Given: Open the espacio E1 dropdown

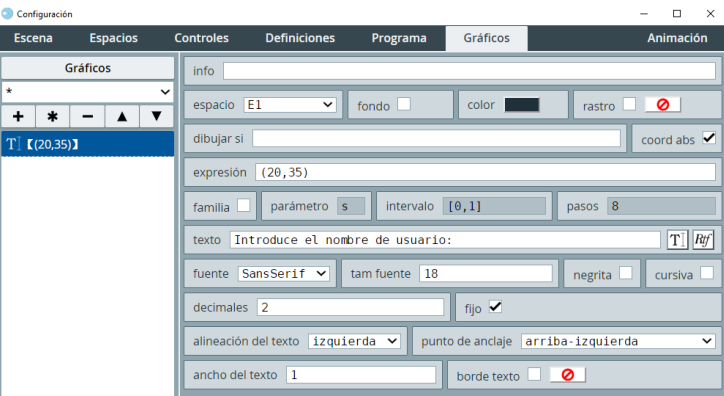Looking at the screenshot, I should coord(290,105).
